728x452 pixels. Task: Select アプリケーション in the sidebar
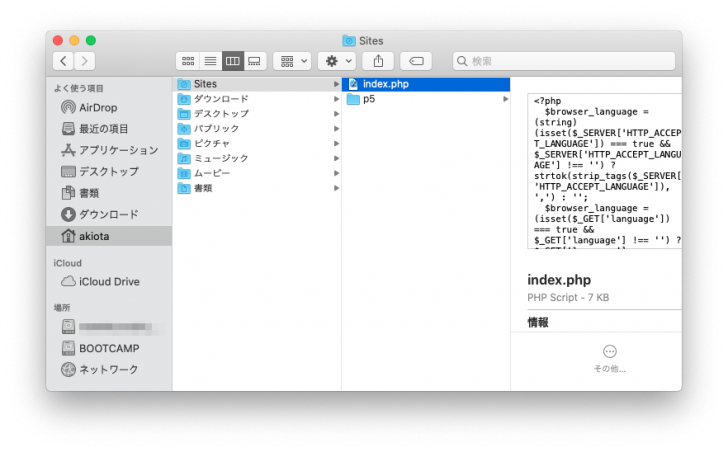click(x=118, y=150)
